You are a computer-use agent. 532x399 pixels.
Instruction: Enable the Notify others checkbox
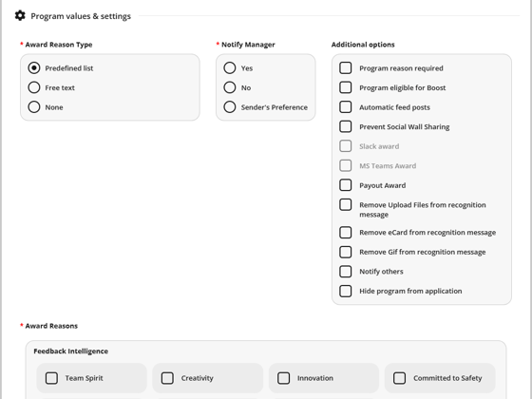coord(346,272)
